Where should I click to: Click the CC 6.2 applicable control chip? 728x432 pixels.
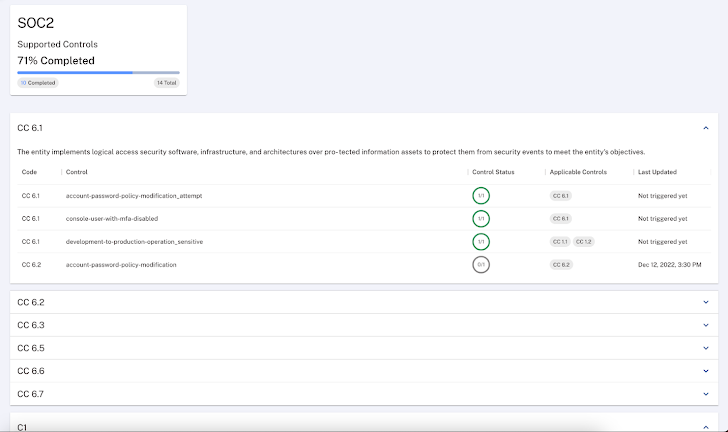tap(561, 265)
